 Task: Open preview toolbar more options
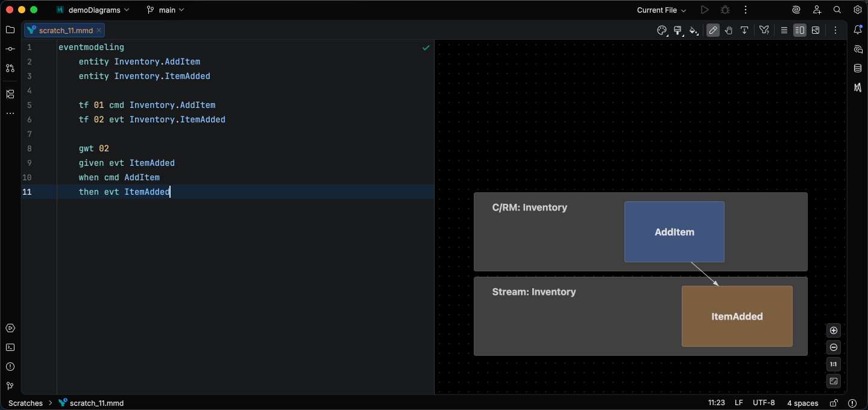(835, 30)
